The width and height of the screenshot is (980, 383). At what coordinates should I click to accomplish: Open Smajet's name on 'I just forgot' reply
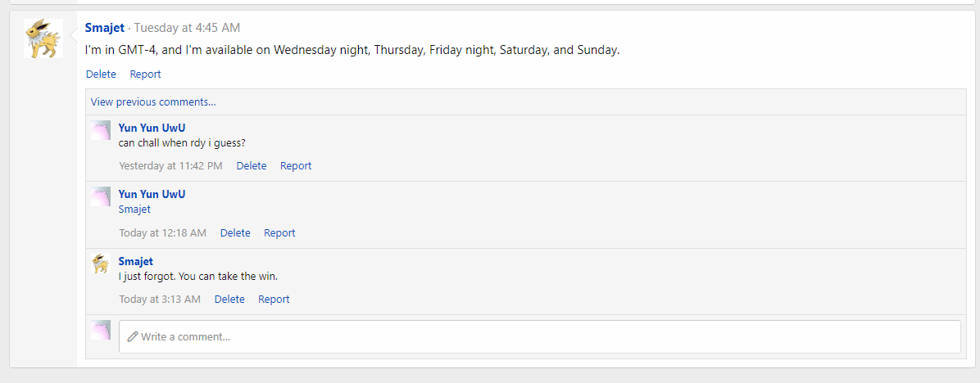tap(136, 261)
